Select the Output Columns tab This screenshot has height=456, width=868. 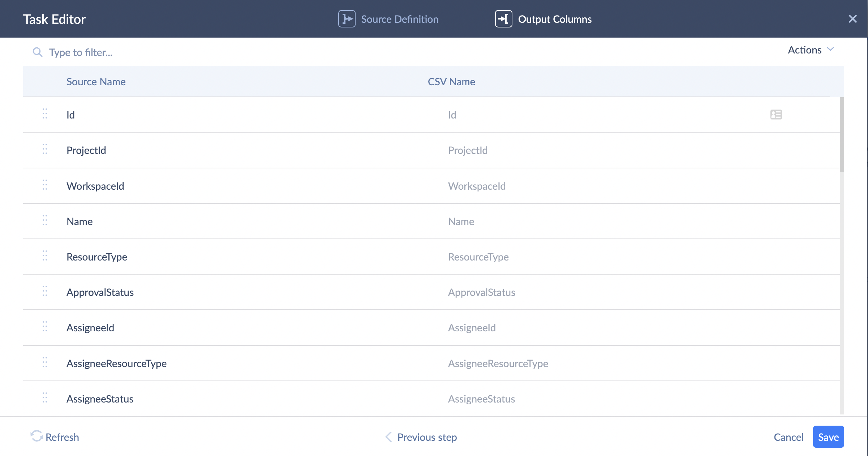click(x=555, y=19)
